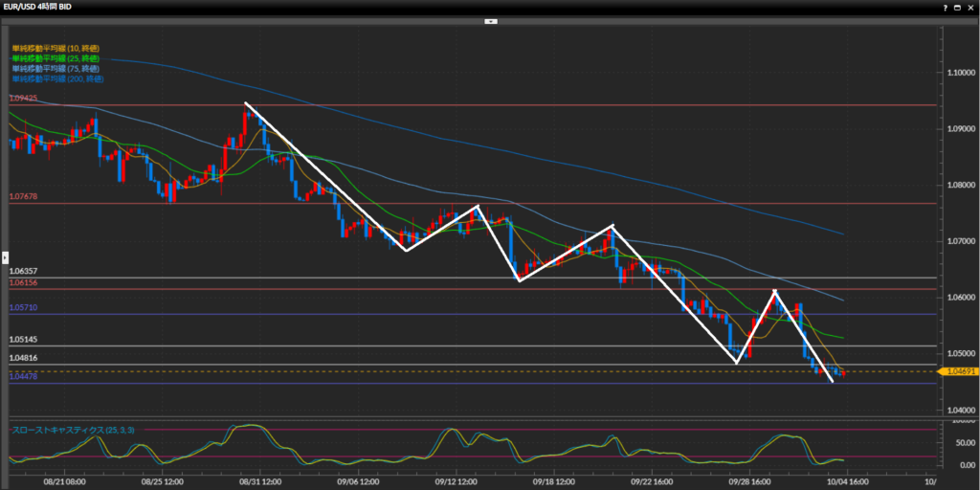Select the 25-period moving average label
The height and width of the screenshot is (490, 980).
tap(56, 58)
